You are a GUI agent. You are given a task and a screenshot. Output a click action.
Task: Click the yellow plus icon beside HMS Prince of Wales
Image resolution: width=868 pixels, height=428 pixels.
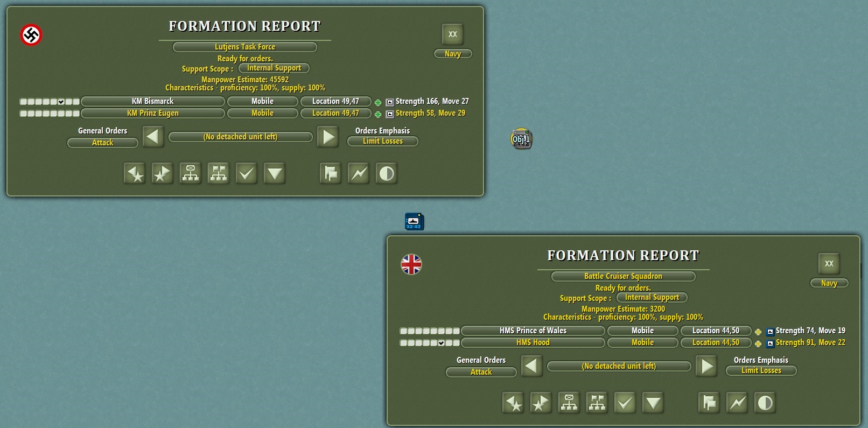coord(758,332)
